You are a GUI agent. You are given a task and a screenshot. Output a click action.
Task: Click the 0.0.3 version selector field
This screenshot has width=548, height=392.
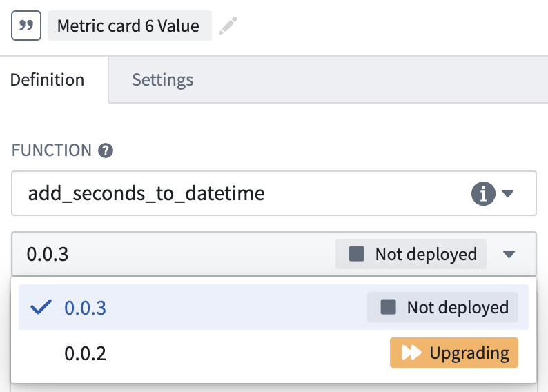[273, 254]
